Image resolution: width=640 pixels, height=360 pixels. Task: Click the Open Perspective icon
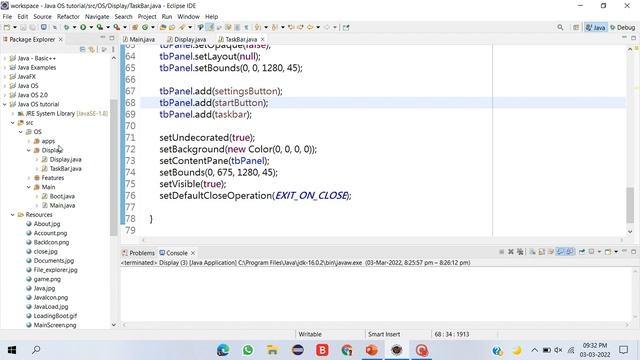[x=576, y=27]
